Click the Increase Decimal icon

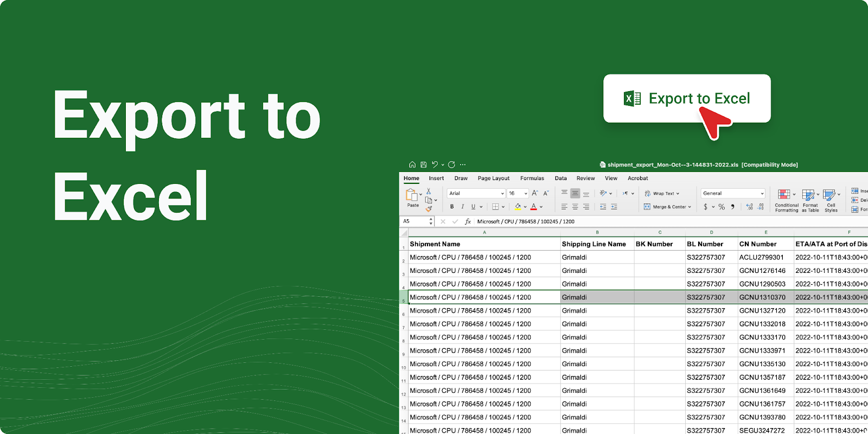click(750, 207)
